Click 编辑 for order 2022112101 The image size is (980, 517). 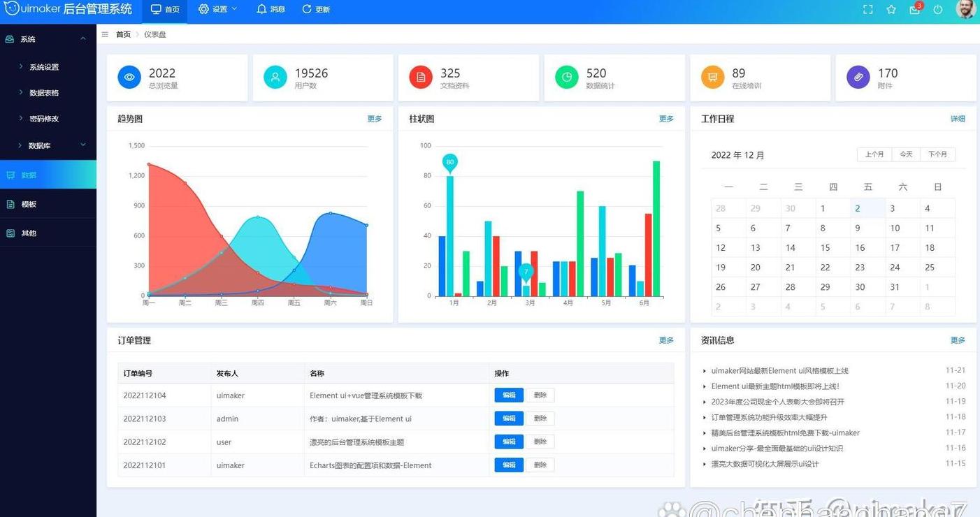pos(509,465)
